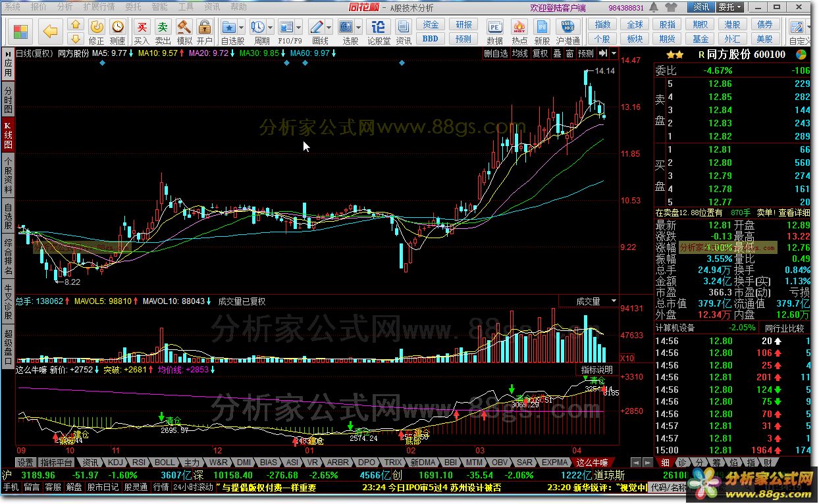Toggle 窗 window layout on chart toolbar
This screenshot has height=504, width=819.
point(569,53)
